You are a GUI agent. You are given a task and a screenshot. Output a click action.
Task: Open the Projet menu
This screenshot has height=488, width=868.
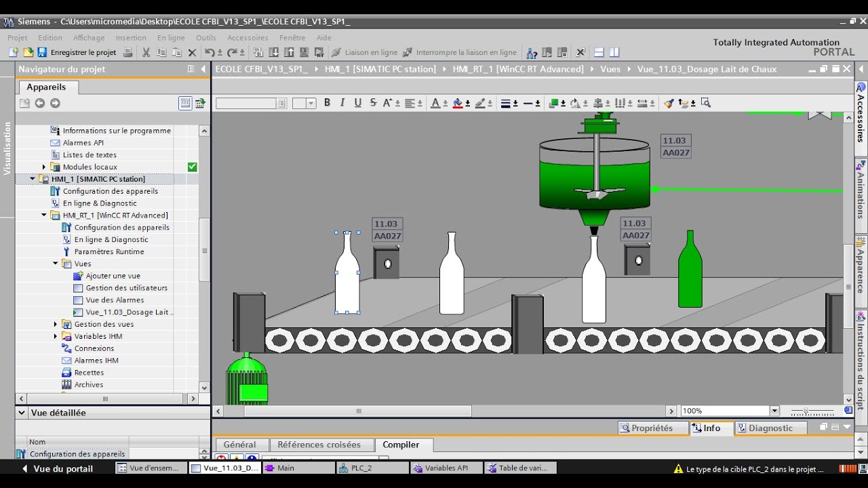click(x=18, y=38)
